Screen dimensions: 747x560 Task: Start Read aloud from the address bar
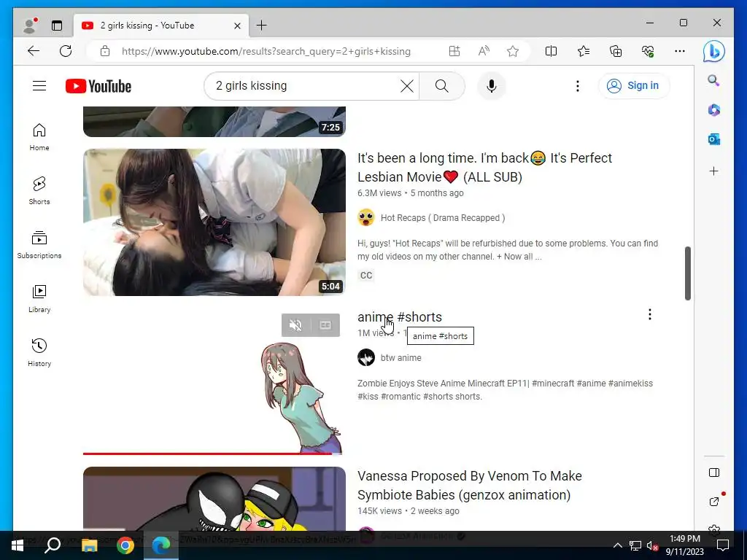(x=484, y=52)
